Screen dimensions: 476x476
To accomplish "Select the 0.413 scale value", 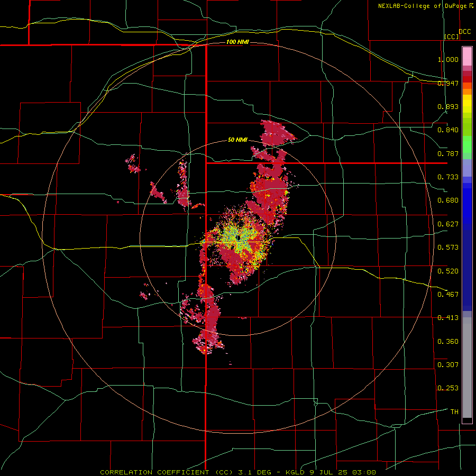I will click(x=448, y=318).
